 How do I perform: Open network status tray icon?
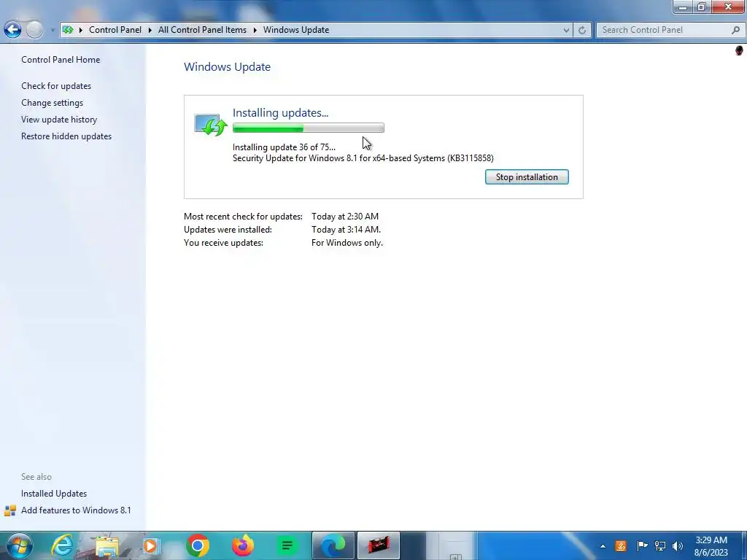[659, 545]
